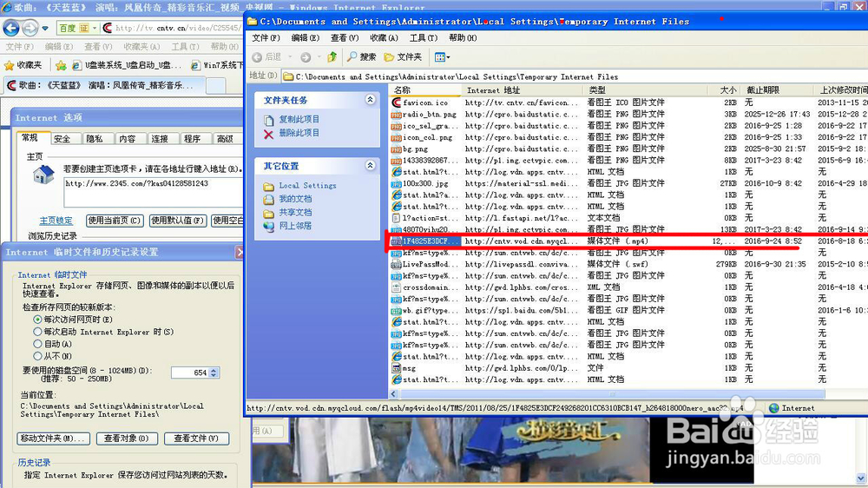Click homepage URL text box
This screenshot has width=868, height=488.
coord(154,192)
